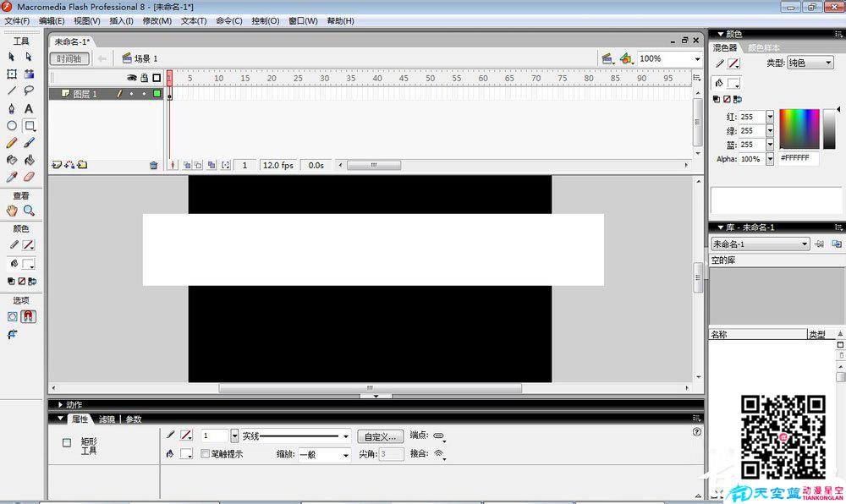
Task: Click the 自定义... button
Action: click(381, 436)
